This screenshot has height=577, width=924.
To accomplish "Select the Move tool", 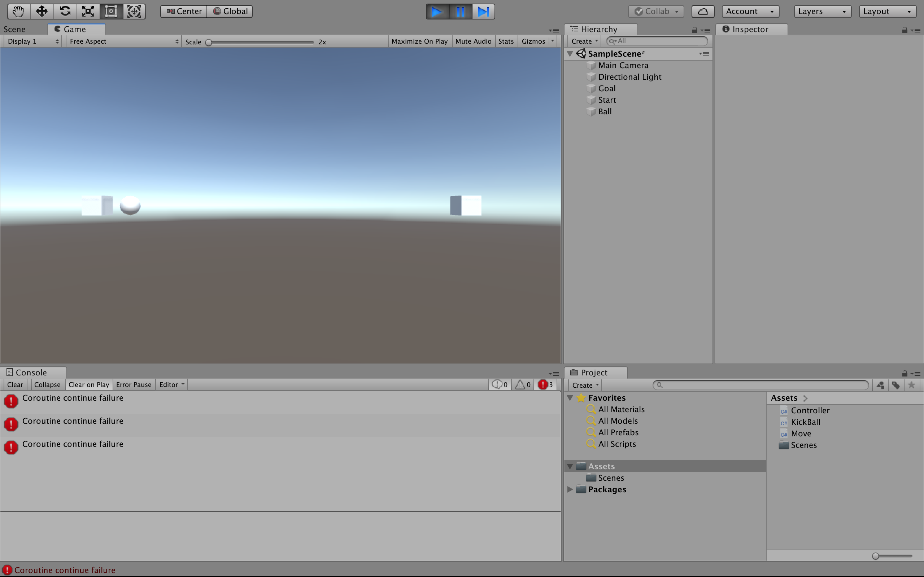I will 42,11.
